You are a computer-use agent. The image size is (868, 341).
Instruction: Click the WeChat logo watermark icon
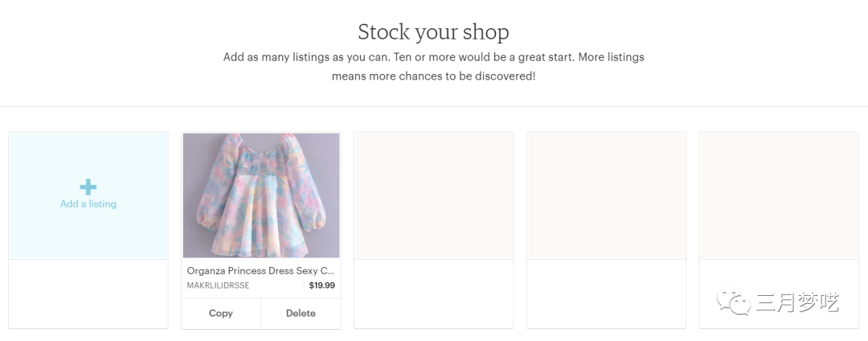tap(734, 302)
